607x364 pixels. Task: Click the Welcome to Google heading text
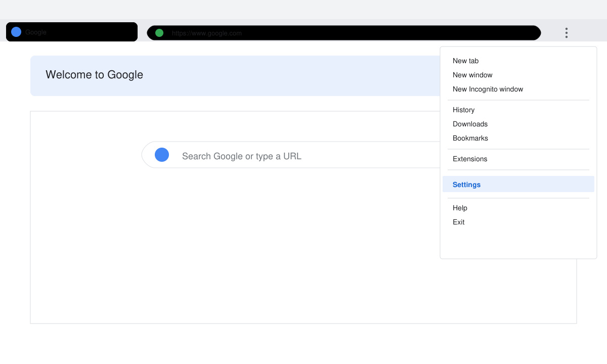94,75
